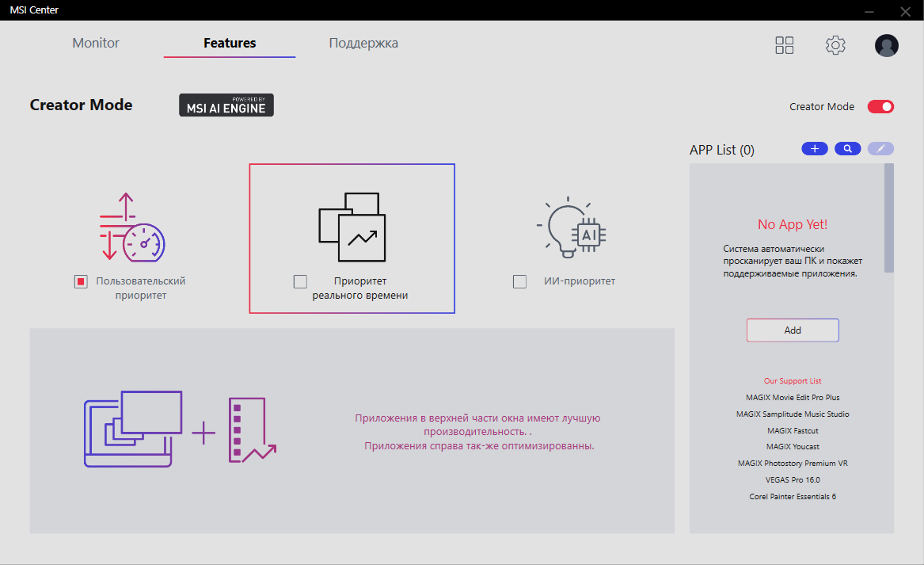Click the stacked windows illustration icon
This screenshot has width=924, height=565.
(133, 429)
